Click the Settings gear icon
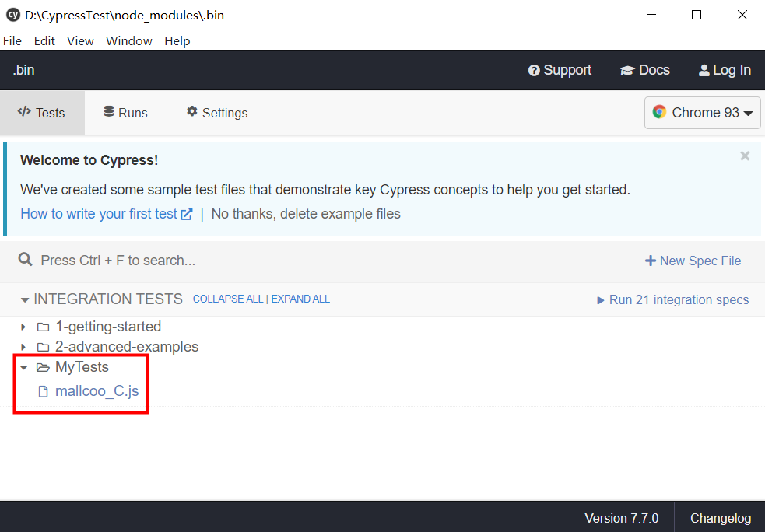The width and height of the screenshot is (765, 532). point(192,112)
